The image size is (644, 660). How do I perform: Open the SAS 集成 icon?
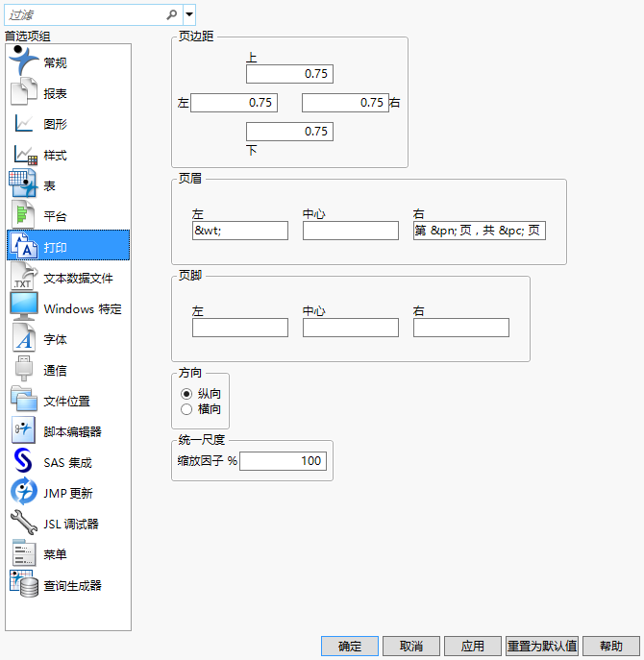click(x=23, y=460)
